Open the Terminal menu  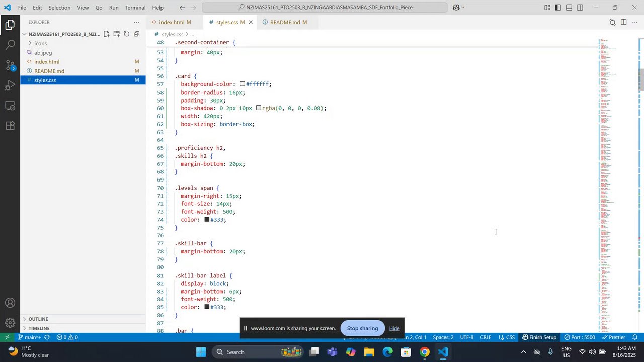135,8
